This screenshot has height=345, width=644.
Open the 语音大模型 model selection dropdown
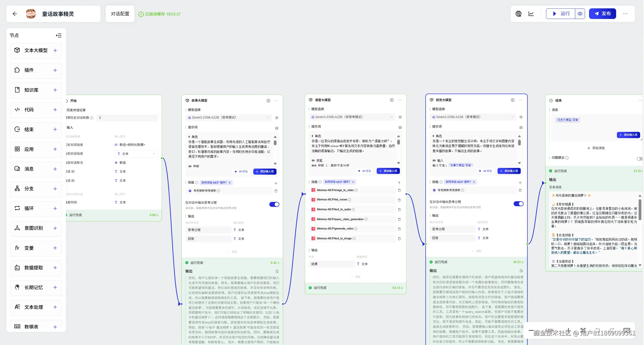(x=352, y=117)
